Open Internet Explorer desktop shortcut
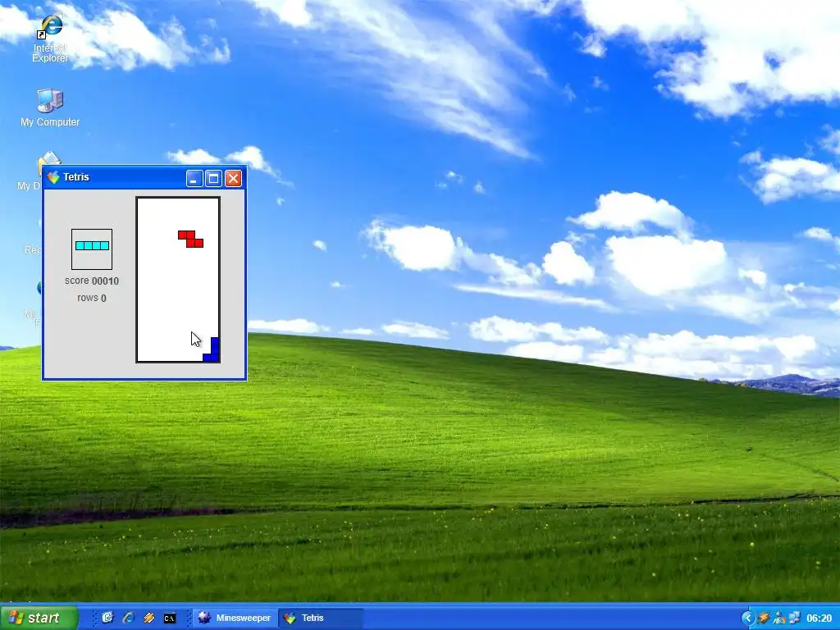The image size is (840, 630). [x=50, y=39]
